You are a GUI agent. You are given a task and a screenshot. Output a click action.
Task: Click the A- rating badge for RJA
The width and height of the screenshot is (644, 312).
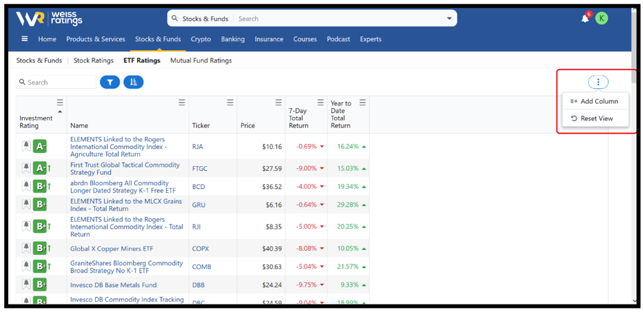click(x=40, y=146)
